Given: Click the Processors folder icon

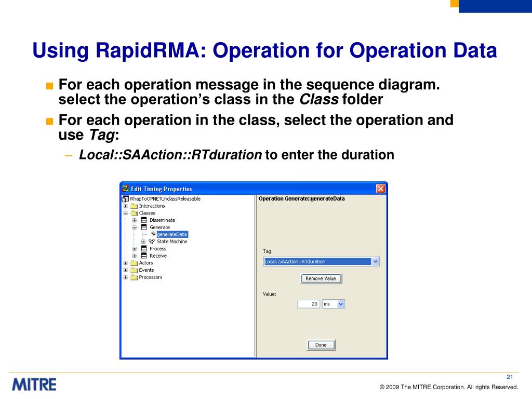Looking at the screenshot, I should point(134,277).
